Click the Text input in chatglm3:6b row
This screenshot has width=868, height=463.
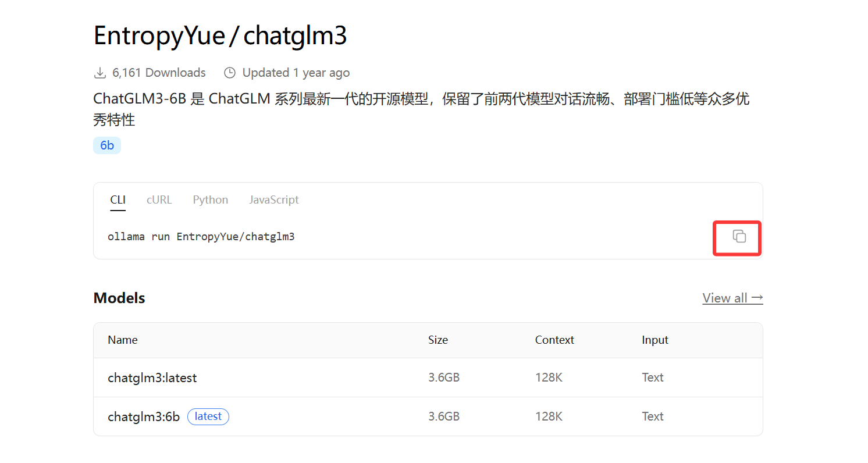pos(653,416)
